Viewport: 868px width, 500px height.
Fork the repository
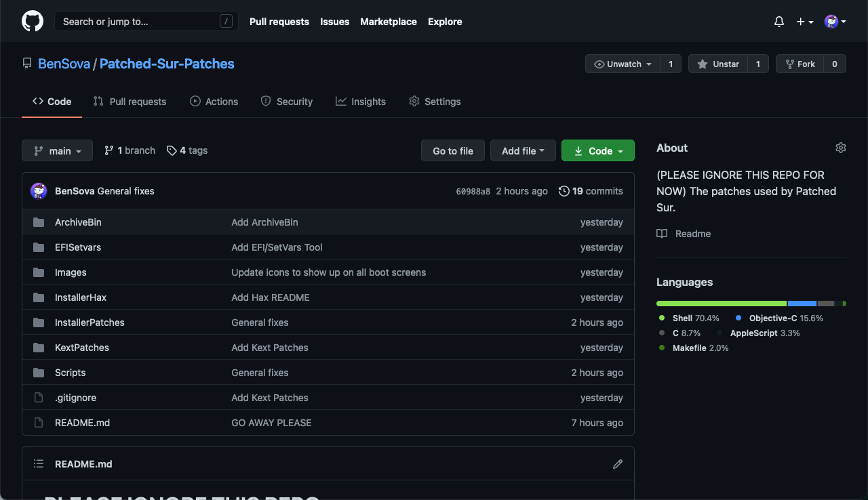(x=800, y=64)
